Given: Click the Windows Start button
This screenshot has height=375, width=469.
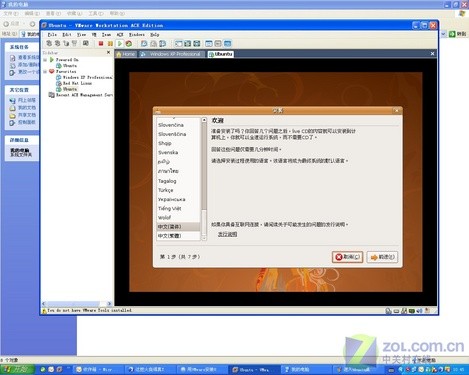Looking at the screenshot, I should pos(17,369).
